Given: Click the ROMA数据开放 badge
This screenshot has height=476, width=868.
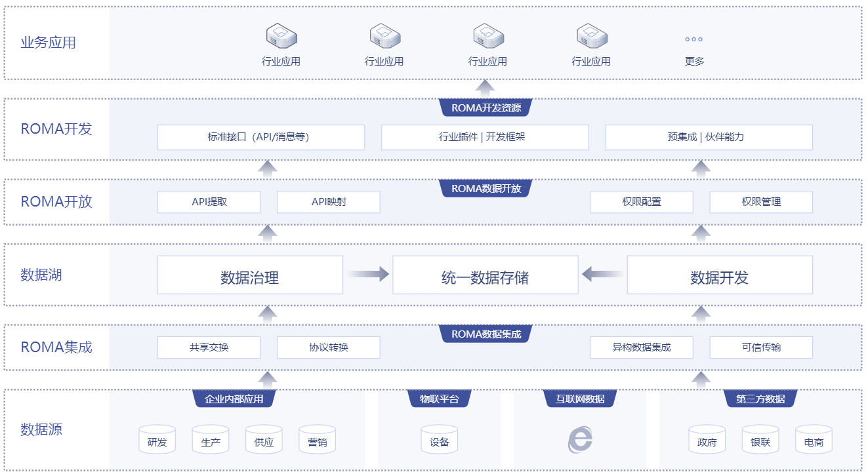Looking at the screenshot, I should point(486,189).
